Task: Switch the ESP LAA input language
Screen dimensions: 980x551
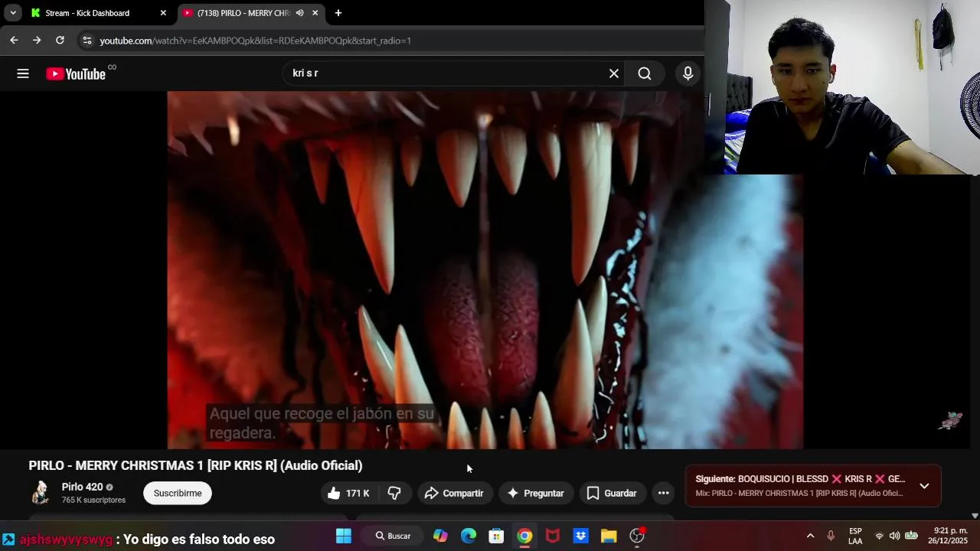Action: point(855,536)
